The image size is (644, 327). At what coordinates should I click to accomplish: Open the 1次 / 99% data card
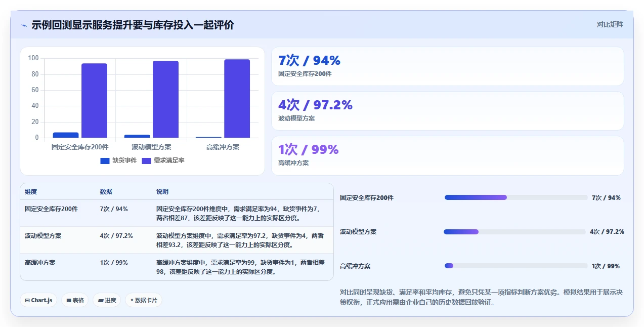(448, 155)
